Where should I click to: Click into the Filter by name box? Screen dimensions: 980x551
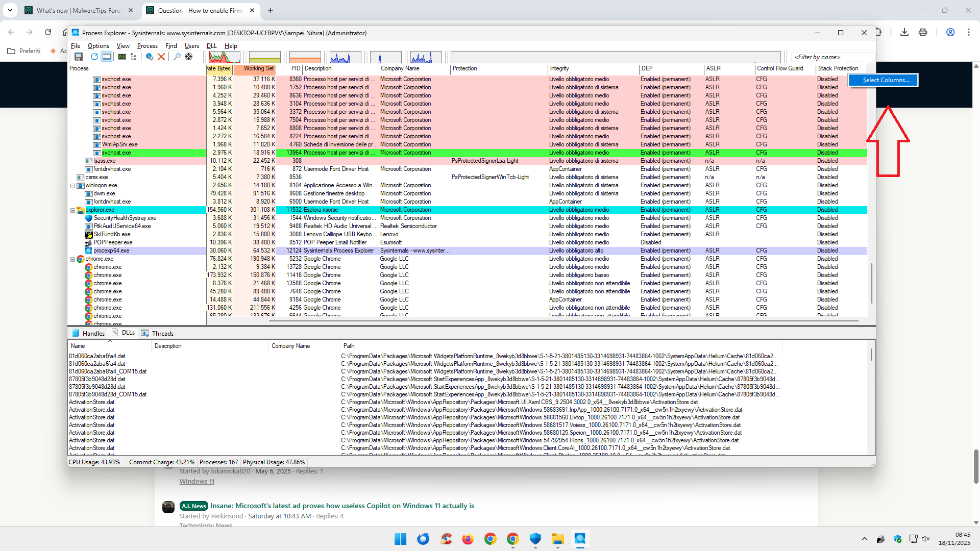coord(833,57)
